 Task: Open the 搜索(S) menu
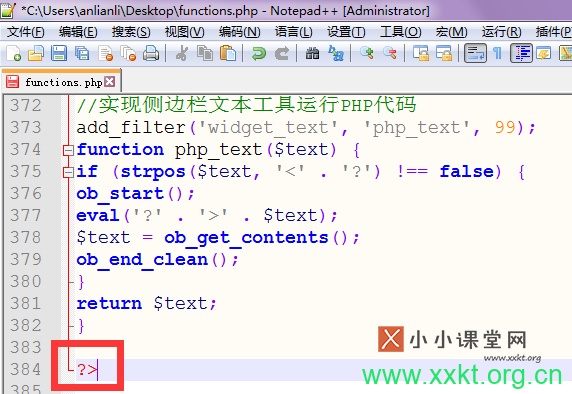click(131, 32)
